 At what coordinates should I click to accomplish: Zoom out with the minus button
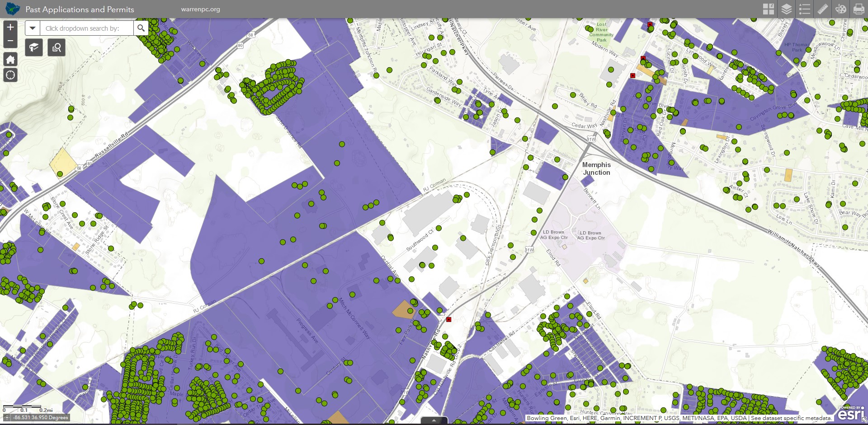pos(10,41)
